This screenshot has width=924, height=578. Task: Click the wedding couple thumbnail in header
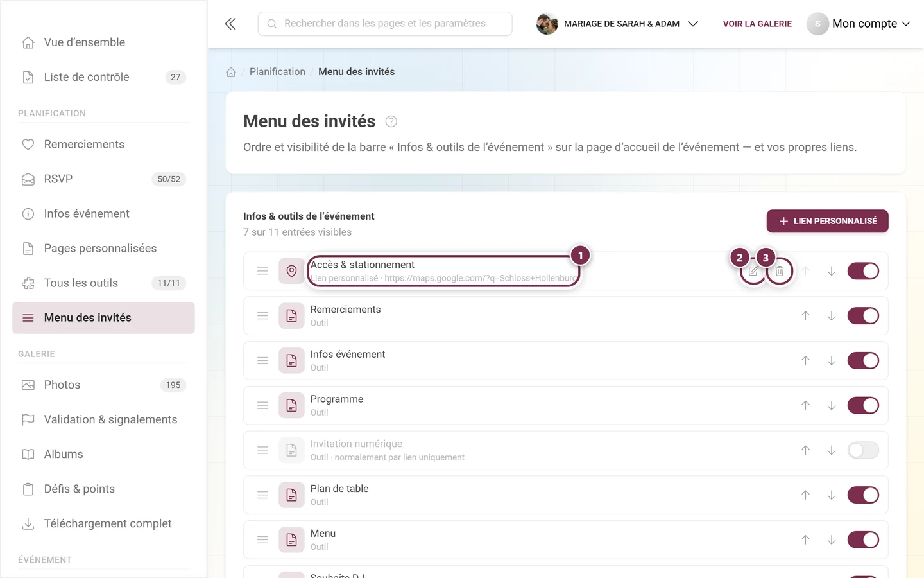[x=547, y=24]
